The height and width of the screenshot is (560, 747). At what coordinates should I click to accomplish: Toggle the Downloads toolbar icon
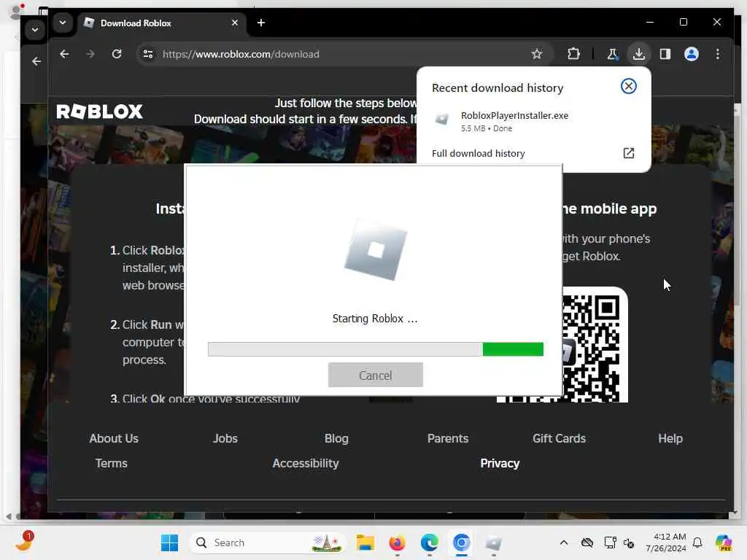639,54
